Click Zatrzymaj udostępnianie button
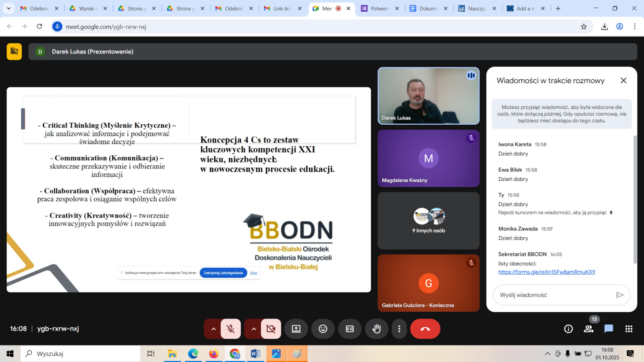 click(223, 273)
